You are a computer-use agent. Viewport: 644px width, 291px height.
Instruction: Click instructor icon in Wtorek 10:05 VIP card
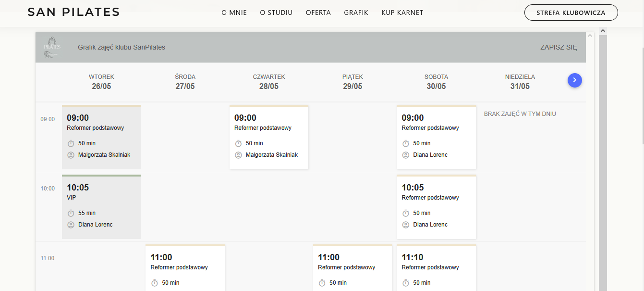(x=71, y=225)
